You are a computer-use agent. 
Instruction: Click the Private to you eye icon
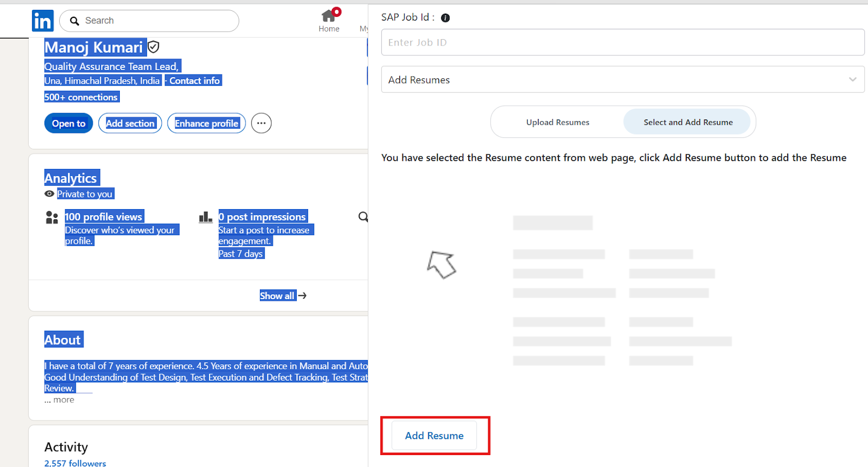[x=49, y=194]
